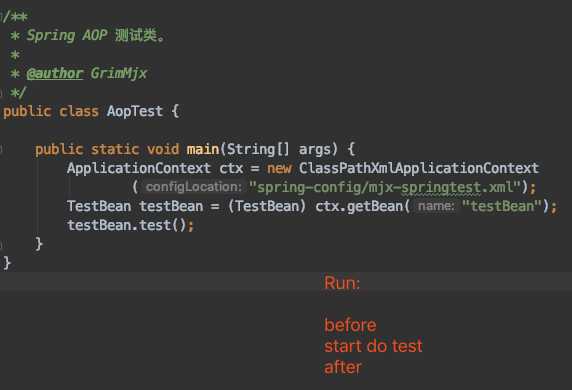This screenshot has height=390, width=572.
Task: Click the "testBean" string literal
Action: 502,206
